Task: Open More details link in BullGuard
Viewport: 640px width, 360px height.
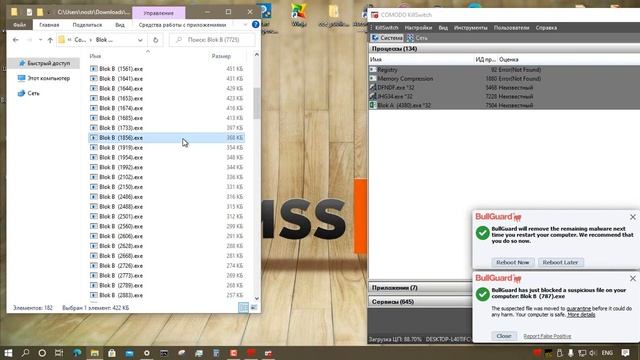Action: point(581,315)
